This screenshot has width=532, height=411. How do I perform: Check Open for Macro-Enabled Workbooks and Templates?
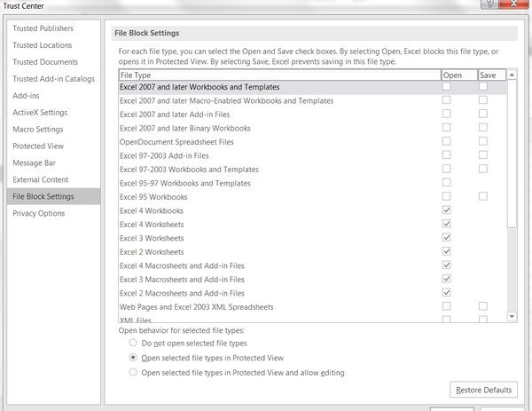[447, 99]
